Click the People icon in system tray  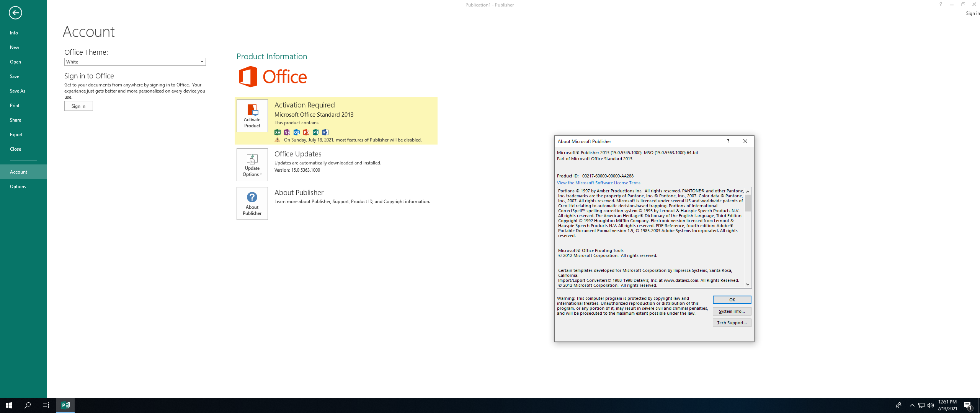(x=898, y=405)
